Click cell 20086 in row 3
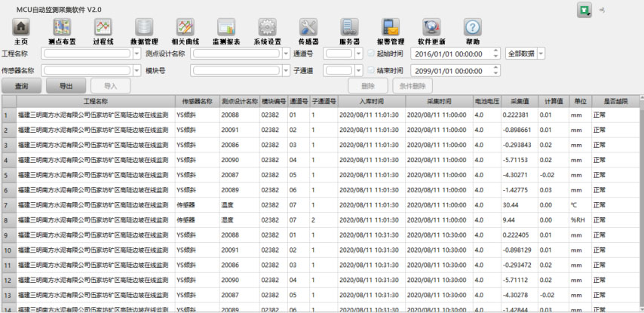This screenshot has width=644, height=313. (240, 145)
